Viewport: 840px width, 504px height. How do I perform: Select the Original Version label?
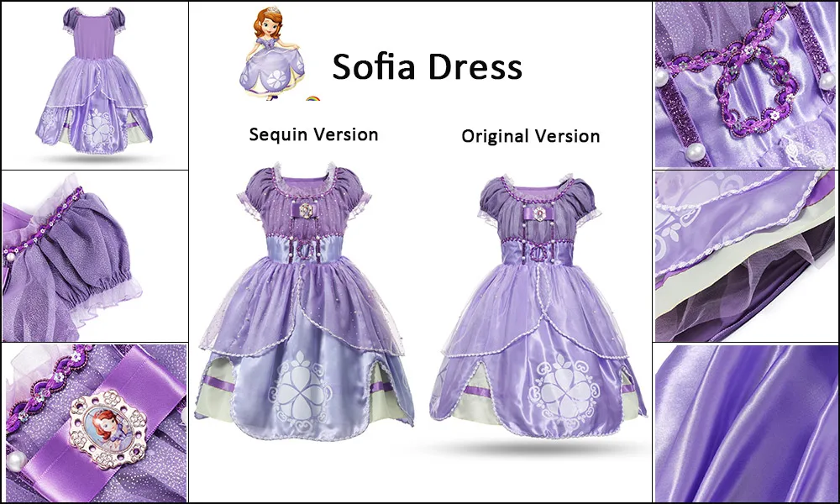click(530, 136)
